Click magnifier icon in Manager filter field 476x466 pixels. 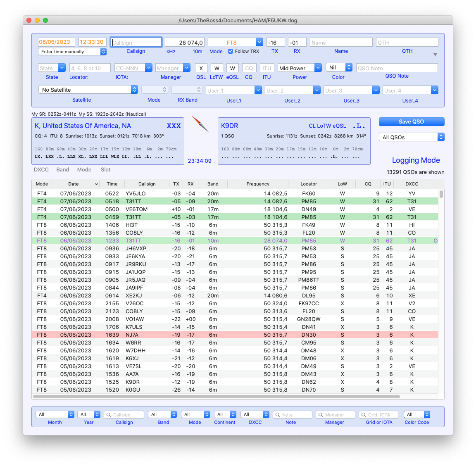tap(320, 415)
